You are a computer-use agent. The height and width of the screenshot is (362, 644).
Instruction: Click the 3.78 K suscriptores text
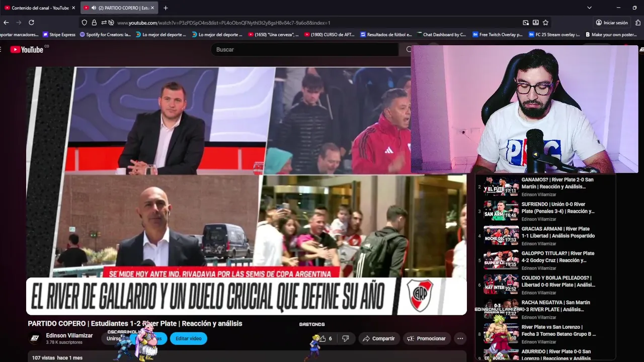pos(64,342)
